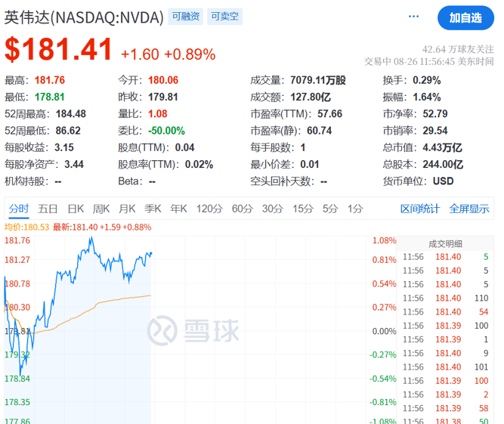Click the latest price point on chart line
The image size is (504, 424).
tap(151, 254)
